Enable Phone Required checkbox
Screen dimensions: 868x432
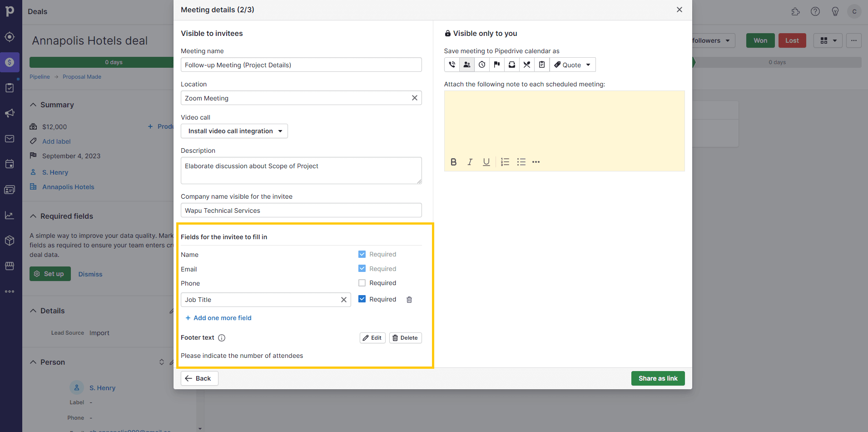pos(362,283)
